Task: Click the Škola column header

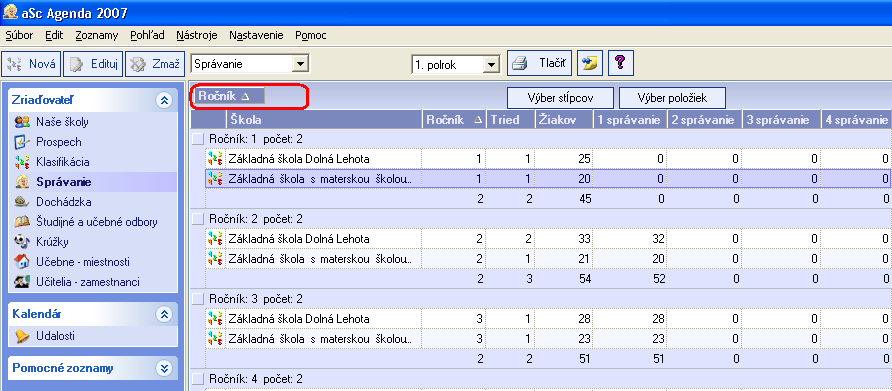Action: [x=324, y=120]
